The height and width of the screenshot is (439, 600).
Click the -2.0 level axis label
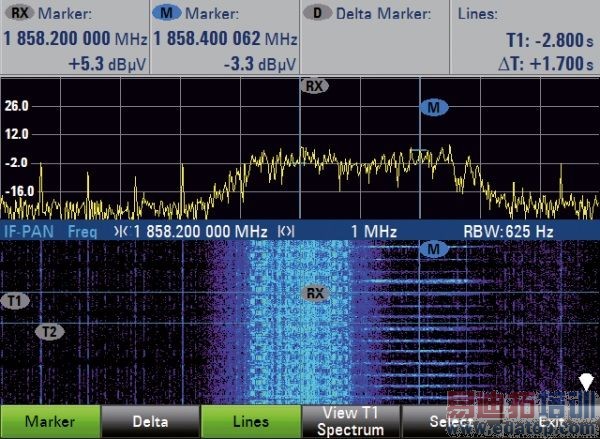(17, 163)
